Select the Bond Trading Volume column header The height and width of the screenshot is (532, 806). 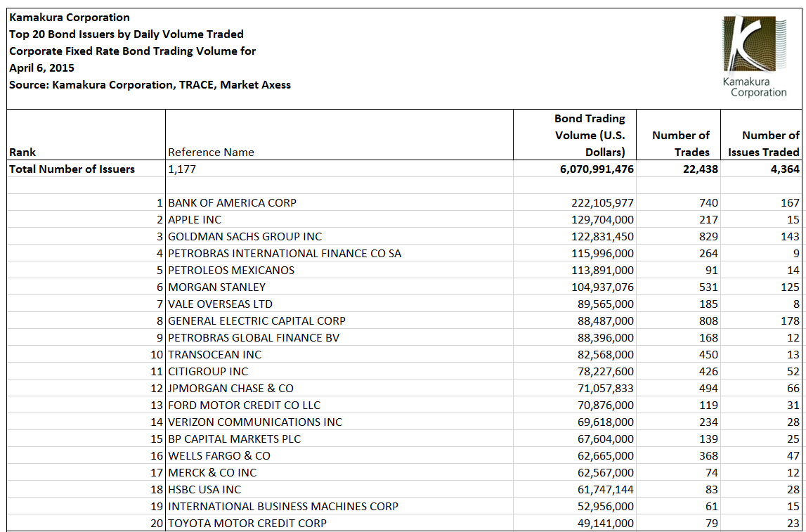tap(575, 135)
